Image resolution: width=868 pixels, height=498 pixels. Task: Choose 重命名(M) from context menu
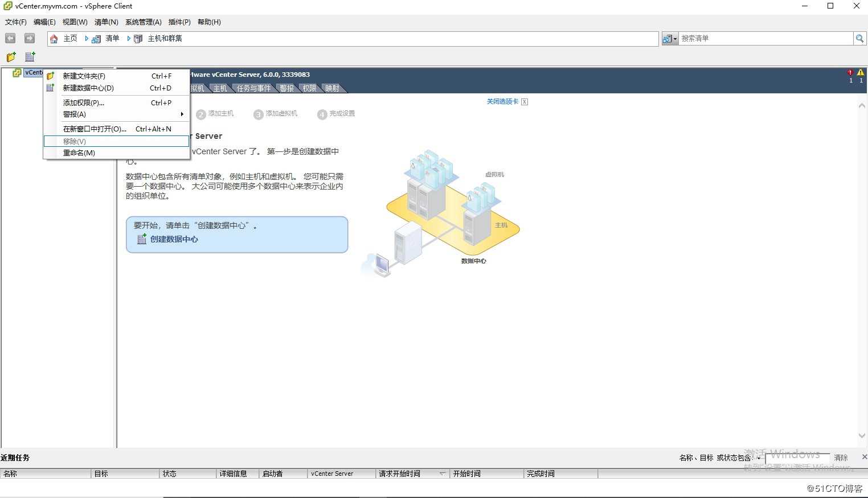116,153
